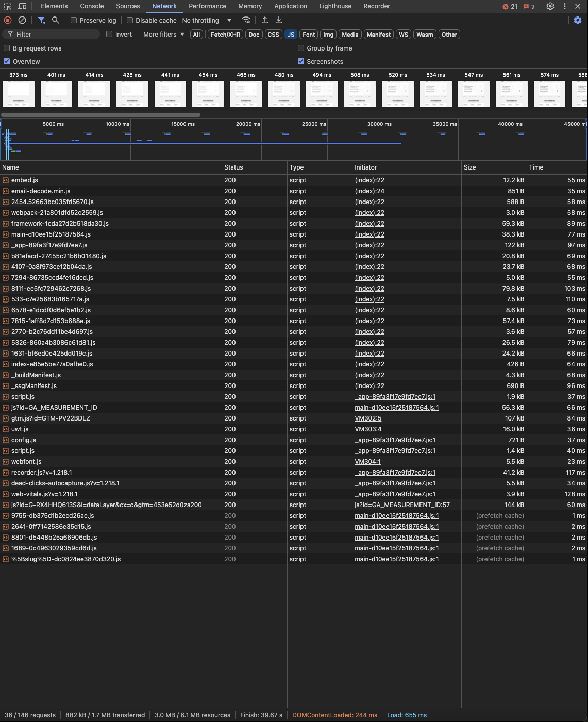Select the 9755-db375d1b2ecd26ae.js request
The image size is (588, 722).
(294, 516)
